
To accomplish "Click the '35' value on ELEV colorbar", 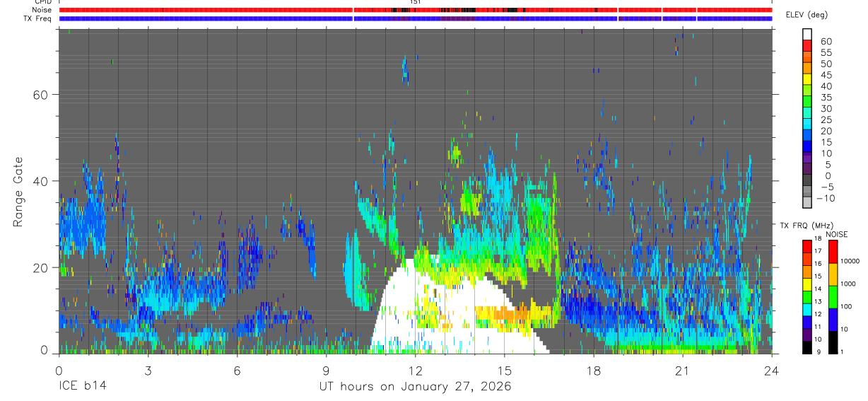I will 825,98.
